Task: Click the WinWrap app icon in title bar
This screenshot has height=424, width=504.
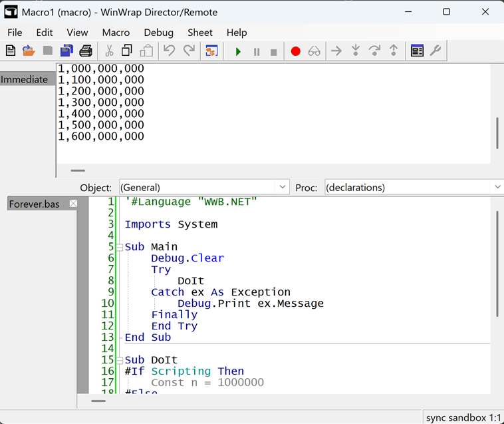Action: (x=11, y=12)
